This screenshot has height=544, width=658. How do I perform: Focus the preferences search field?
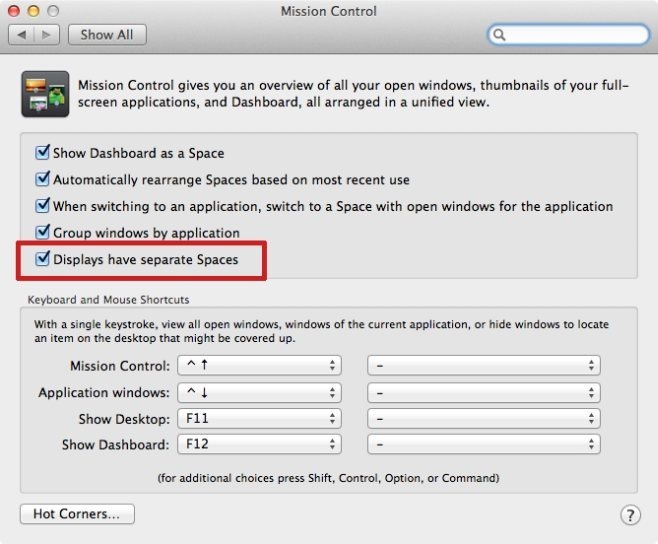point(569,34)
